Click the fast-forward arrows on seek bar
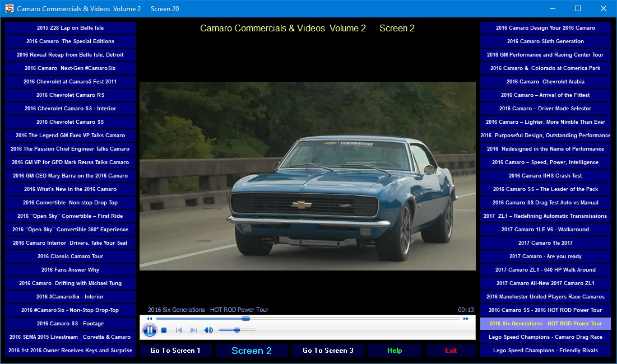The height and width of the screenshot is (364, 617). pyautogui.click(x=466, y=319)
